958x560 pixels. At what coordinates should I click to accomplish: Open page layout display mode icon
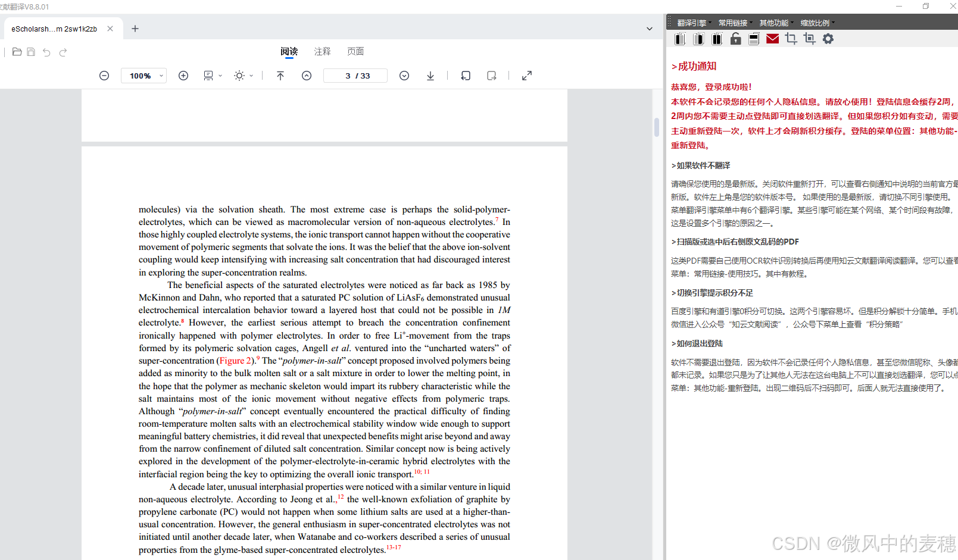[208, 76]
